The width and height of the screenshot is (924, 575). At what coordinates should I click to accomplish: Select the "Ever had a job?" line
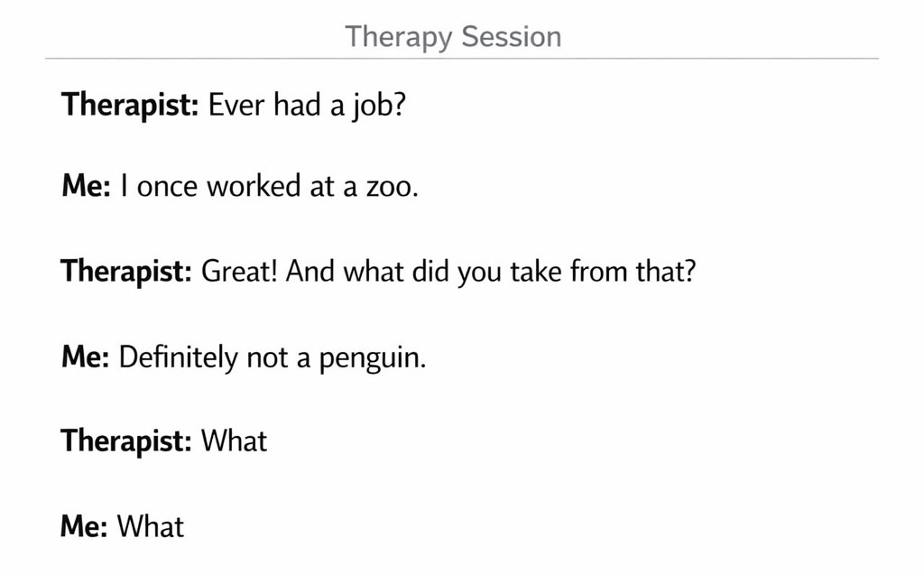[308, 106]
